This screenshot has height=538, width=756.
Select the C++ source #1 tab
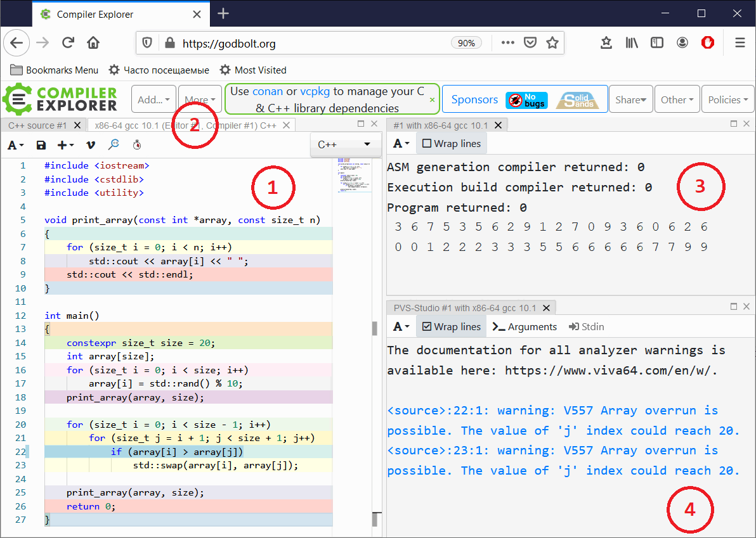click(37, 125)
